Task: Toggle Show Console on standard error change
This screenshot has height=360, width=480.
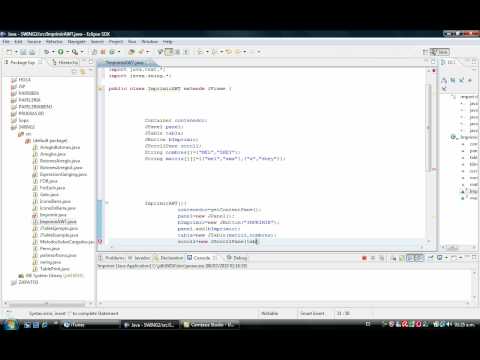Action: [x=420, y=258]
